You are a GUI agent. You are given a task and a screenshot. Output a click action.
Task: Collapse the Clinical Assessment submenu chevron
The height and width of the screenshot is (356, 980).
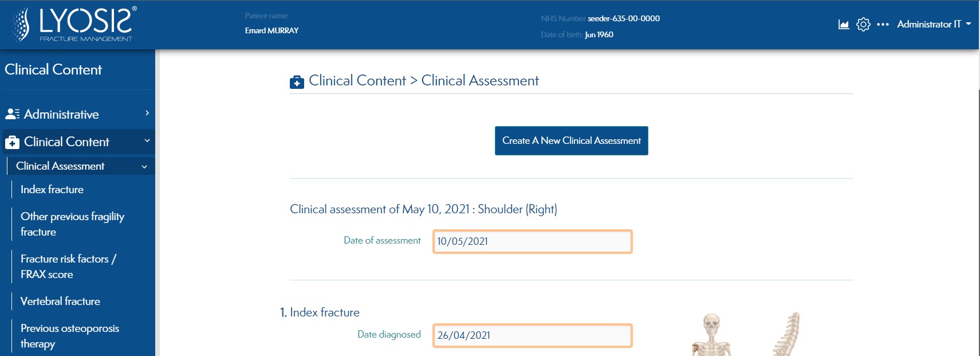[144, 166]
